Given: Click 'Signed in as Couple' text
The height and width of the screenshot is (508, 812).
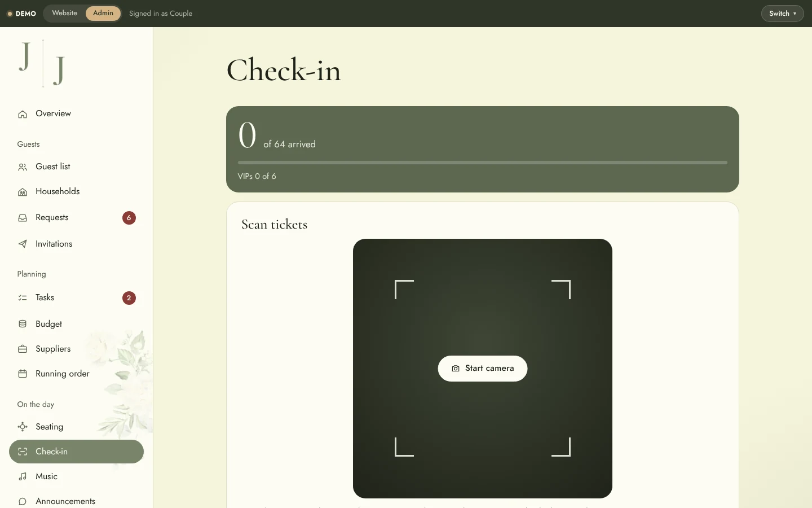Looking at the screenshot, I should coord(161,14).
